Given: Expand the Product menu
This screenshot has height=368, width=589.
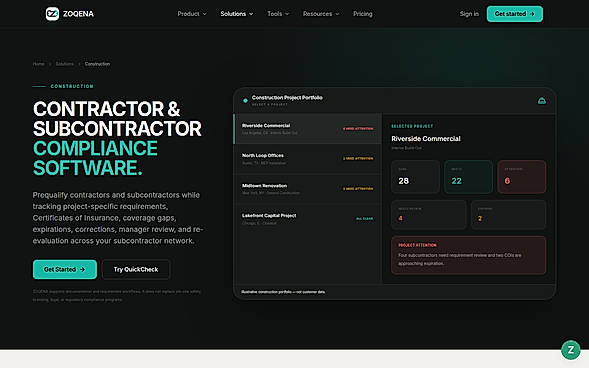Looking at the screenshot, I should click(192, 14).
